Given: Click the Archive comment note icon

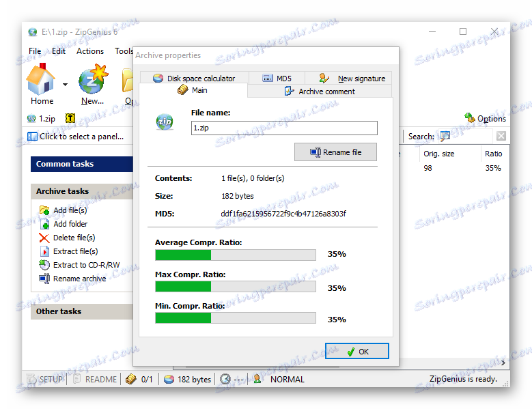Looking at the screenshot, I should coord(289,91).
